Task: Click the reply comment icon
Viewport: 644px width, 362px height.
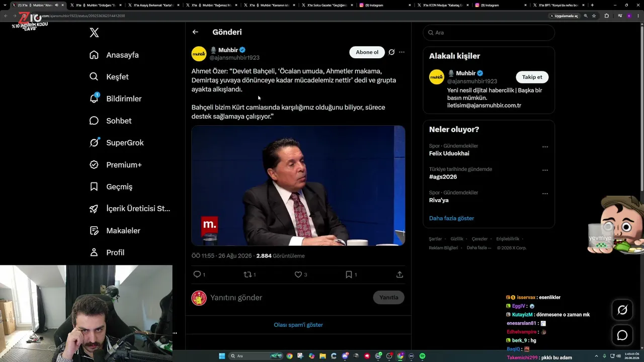Action: pyautogui.click(x=197, y=275)
